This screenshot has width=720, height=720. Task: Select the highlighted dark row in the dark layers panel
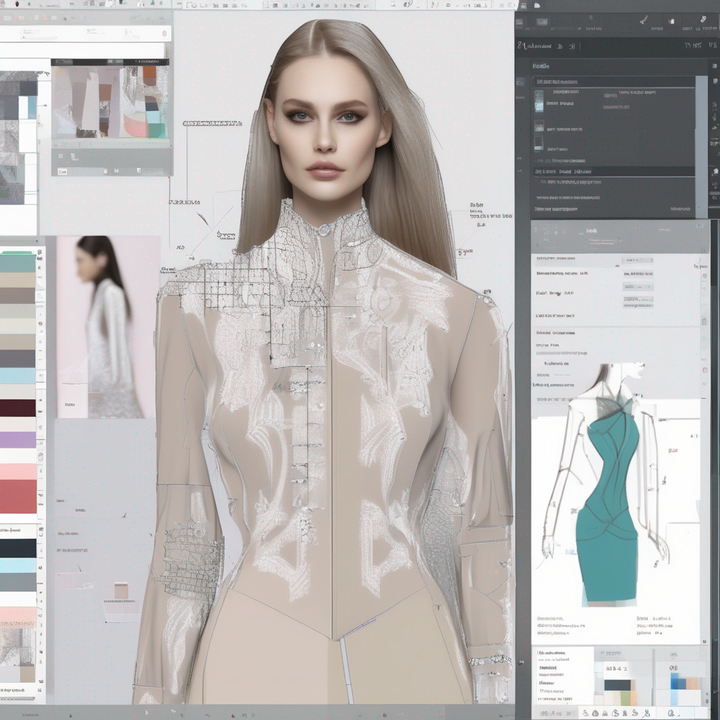[613, 171]
